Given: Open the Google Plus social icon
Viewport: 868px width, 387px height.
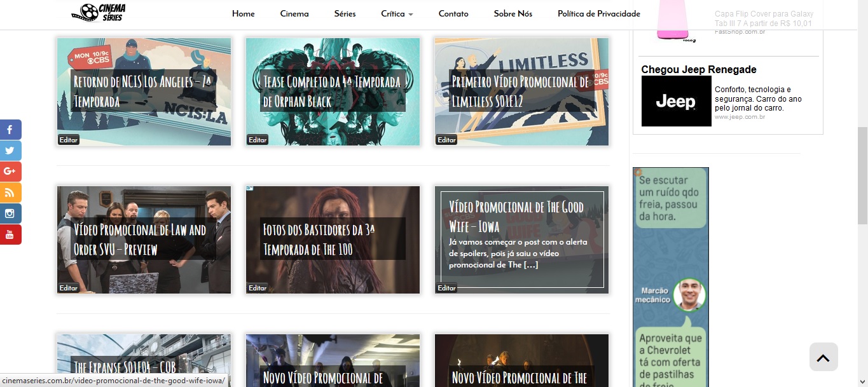Looking at the screenshot, I should tap(10, 172).
